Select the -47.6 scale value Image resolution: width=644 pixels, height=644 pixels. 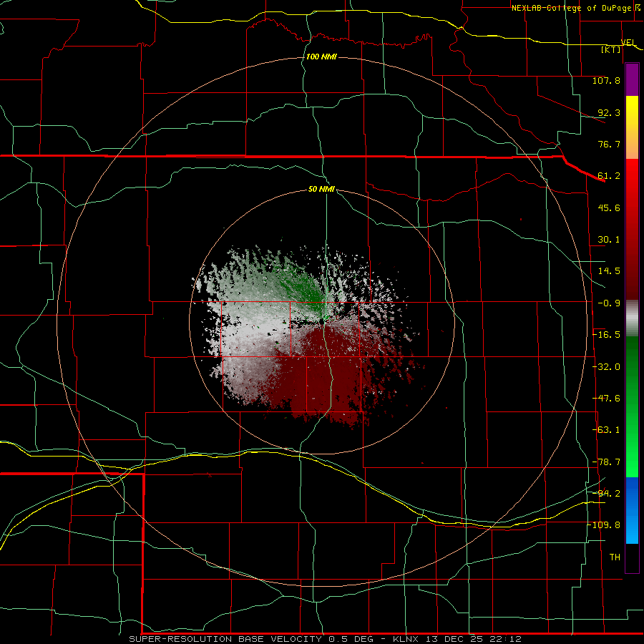tap(606, 399)
